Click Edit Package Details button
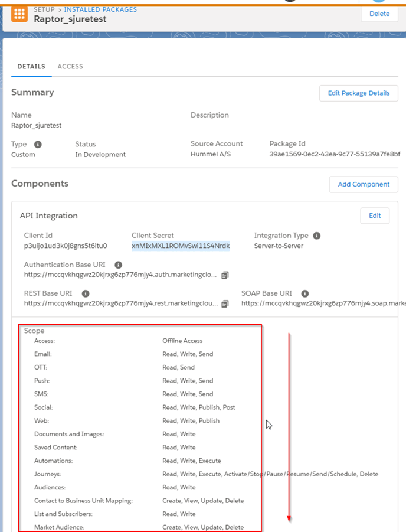The height and width of the screenshot is (532, 406). tap(359, 93)
